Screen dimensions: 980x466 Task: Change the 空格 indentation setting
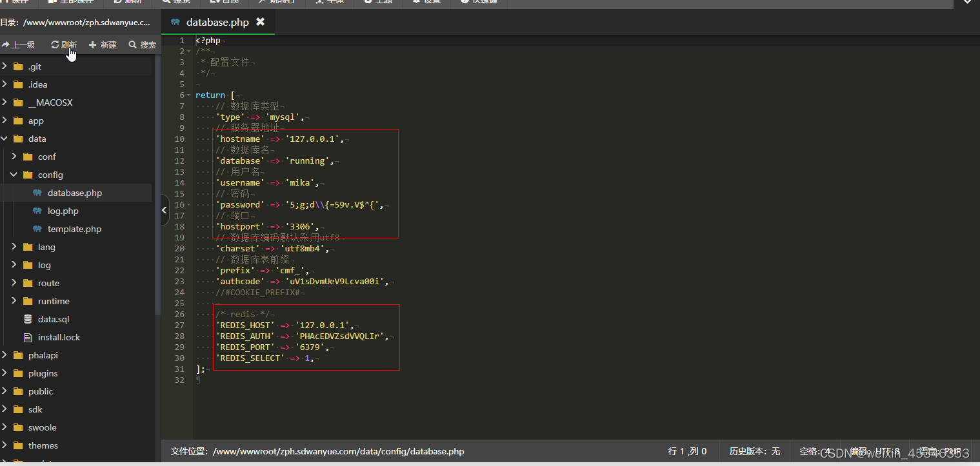tap(815, 451)
